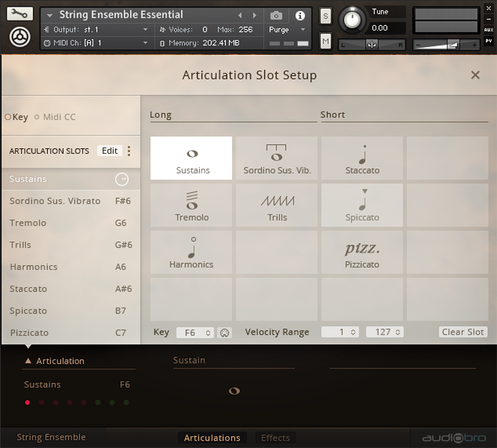Click the camera snapshot icon
The image size is (497, 448).
point(276,15)
